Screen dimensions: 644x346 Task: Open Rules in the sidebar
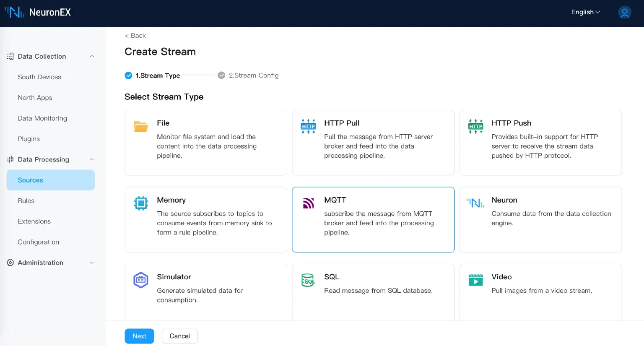(x=26, y=200)
